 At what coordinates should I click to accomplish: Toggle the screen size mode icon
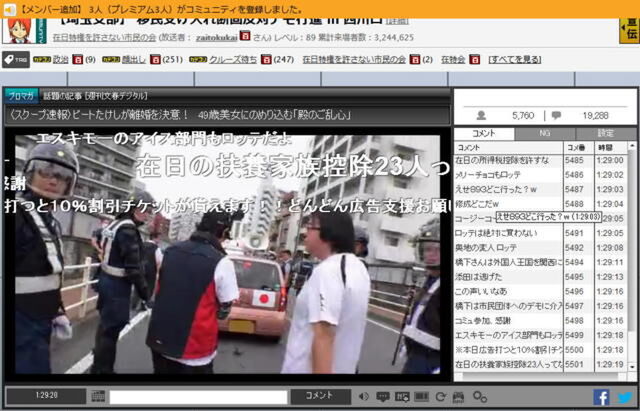click(421, 396)
